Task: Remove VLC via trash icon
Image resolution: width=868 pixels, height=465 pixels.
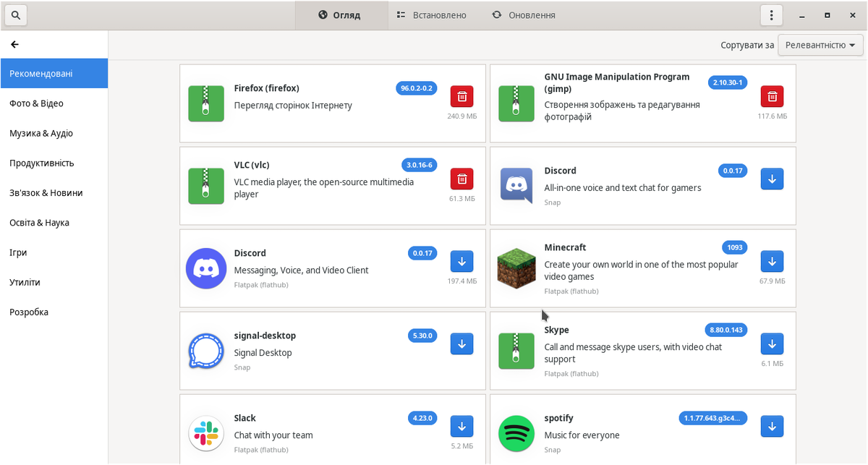Action: [462, 179]
